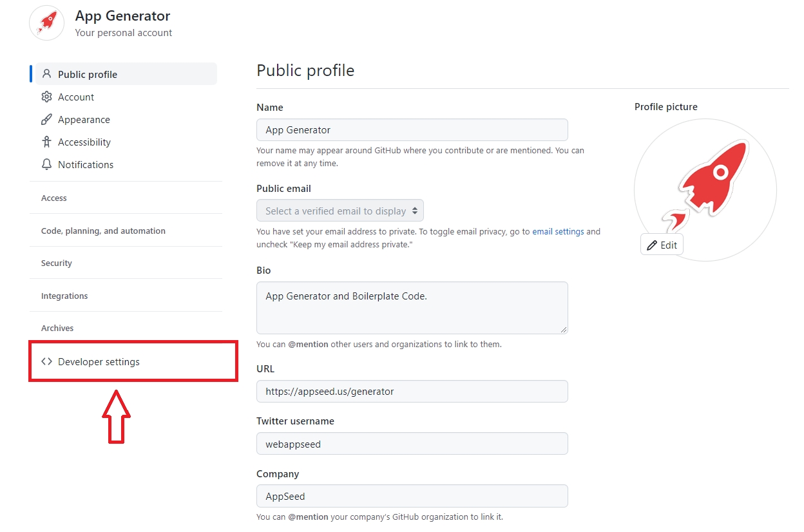Open the Public email dropdown
The image size is (804, 532).
click(x=340, y=211)
